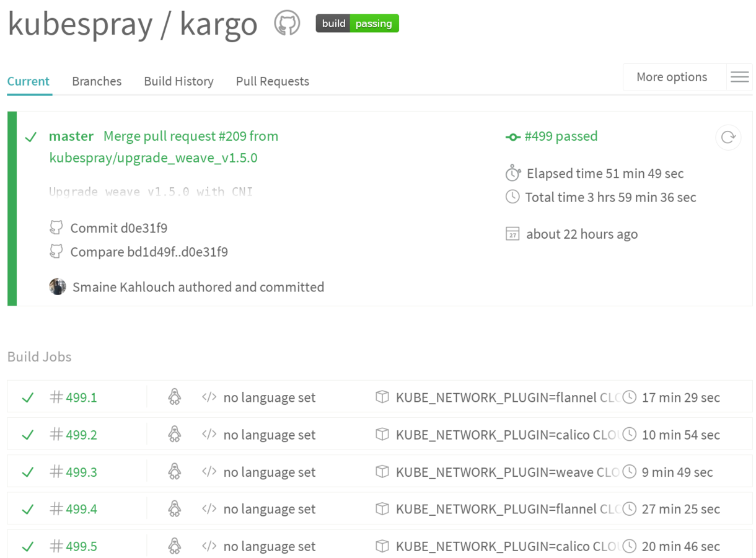
Task: Click the 10 min 54 sec duration
Action: (681, 435)
